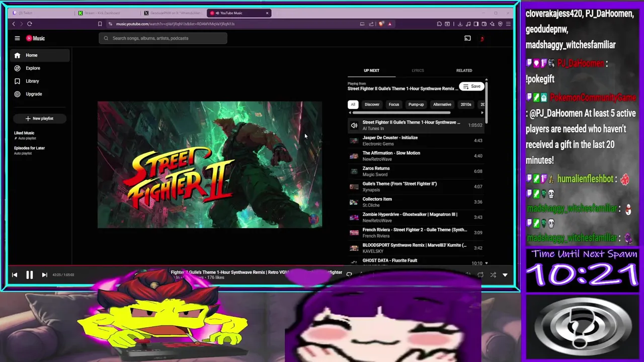644x362 pixels.
Task: Open Library in the sidebar
Action: [x=40, y=81]
